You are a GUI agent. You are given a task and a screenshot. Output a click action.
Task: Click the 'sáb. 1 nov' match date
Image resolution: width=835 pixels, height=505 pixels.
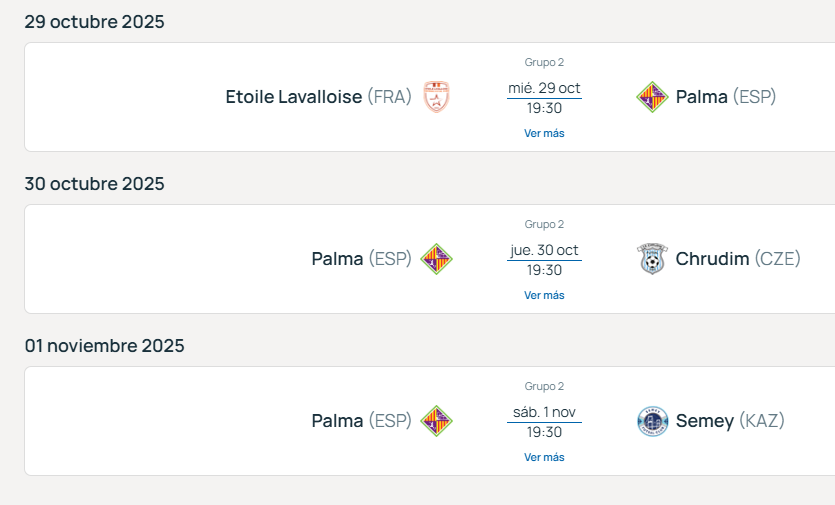click(x=544, y=412)
